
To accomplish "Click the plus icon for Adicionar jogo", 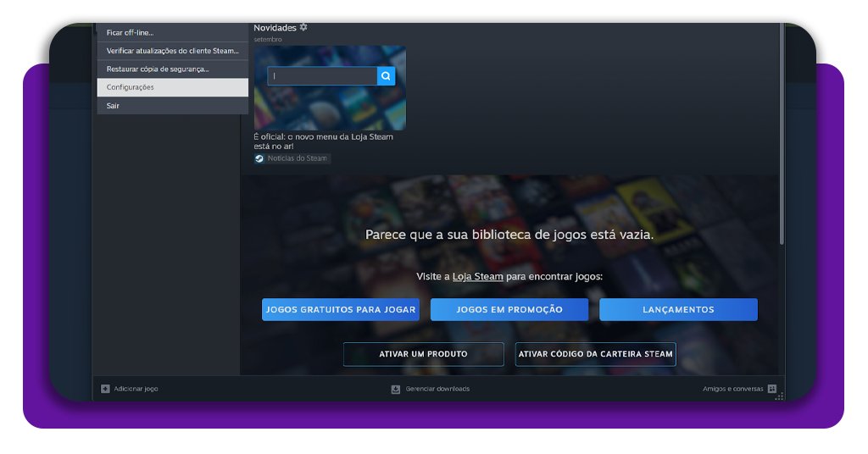I will pos(105,389).
